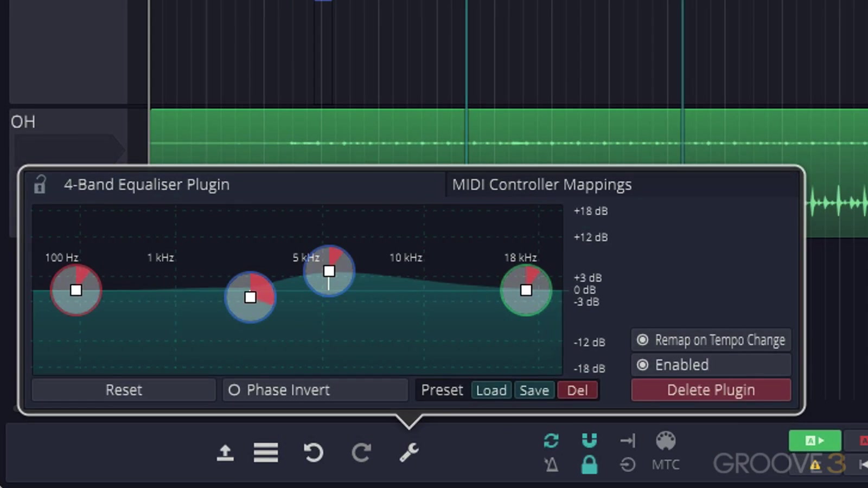Open the settings wrench menu
868x488 pixels.
tap(409, 453)
